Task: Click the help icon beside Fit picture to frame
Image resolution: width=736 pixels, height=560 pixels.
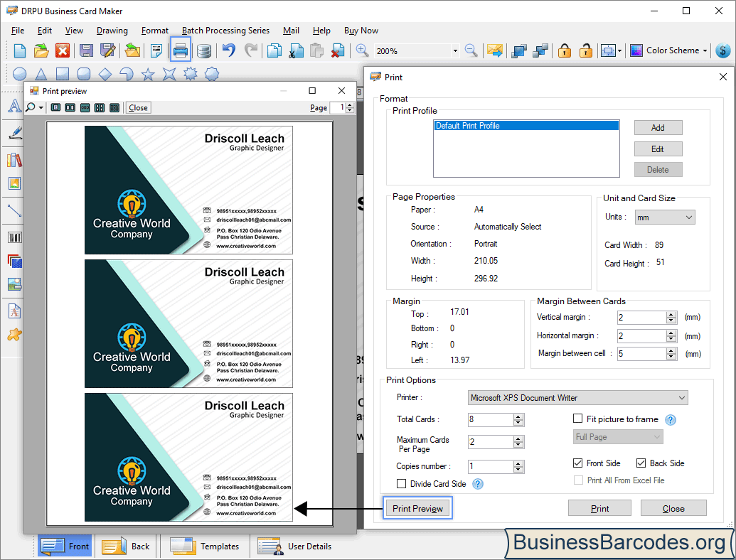Action: pos(671,420)
